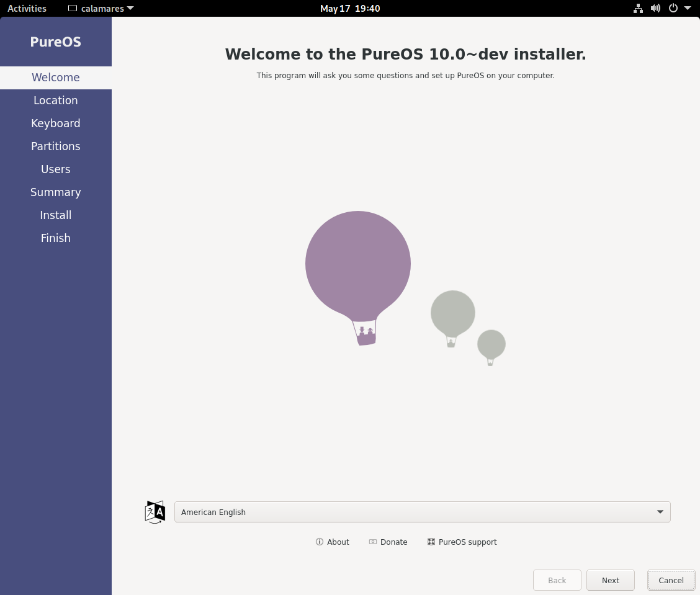This screenshot has height=595, width=700.
Task: Open the Activities menu
Action: tap(27, 8)
